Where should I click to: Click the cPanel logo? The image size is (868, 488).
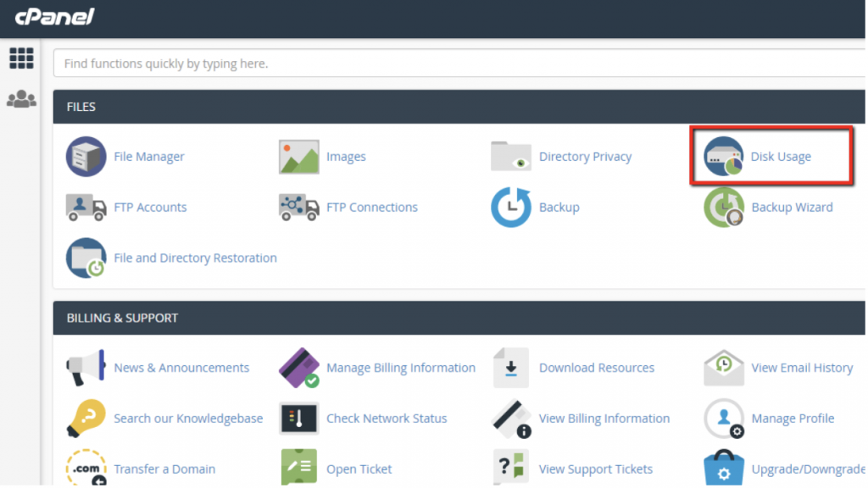pyautogui.click(x=55, y=17)
